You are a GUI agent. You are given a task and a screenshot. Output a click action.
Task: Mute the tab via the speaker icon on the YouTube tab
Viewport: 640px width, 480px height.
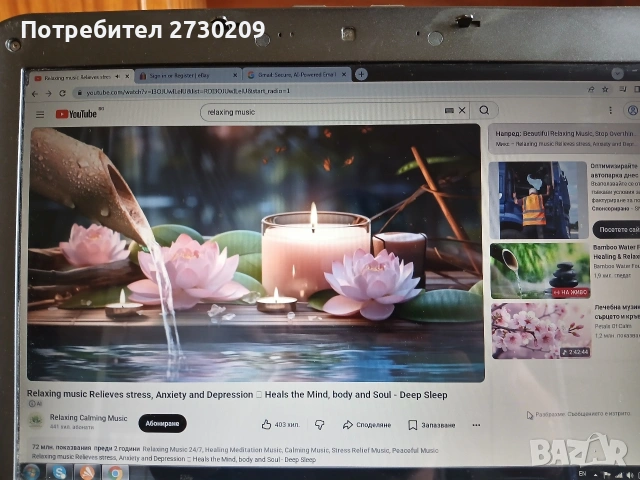[x=118, y=76]
